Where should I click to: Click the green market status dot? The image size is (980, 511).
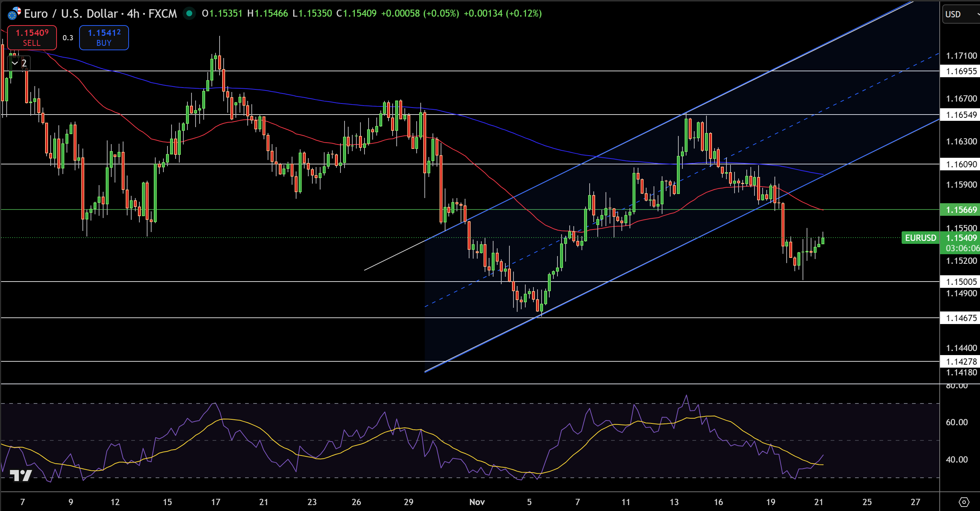[189, 14]
